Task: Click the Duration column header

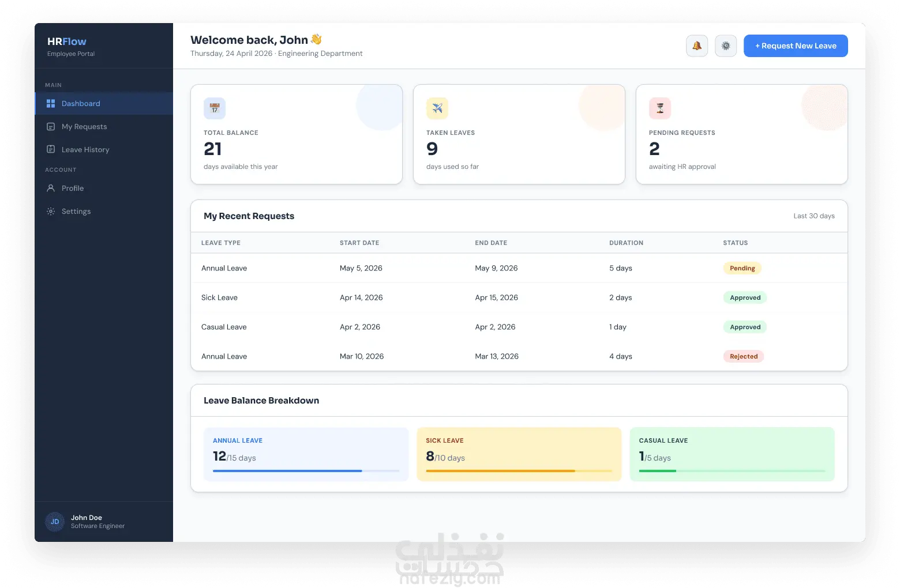Action: point(626,243)
